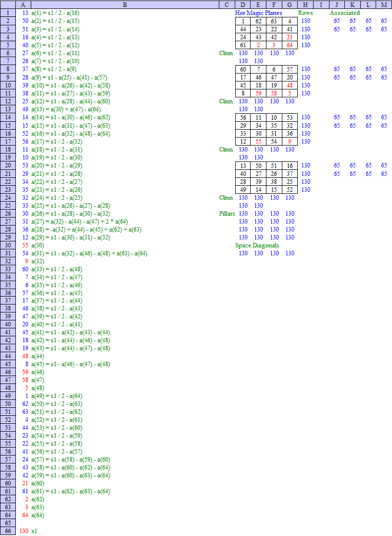Click the 'a(46)' label in column B
The width and height of the screenshot is (392, 536).
[38, 372]
